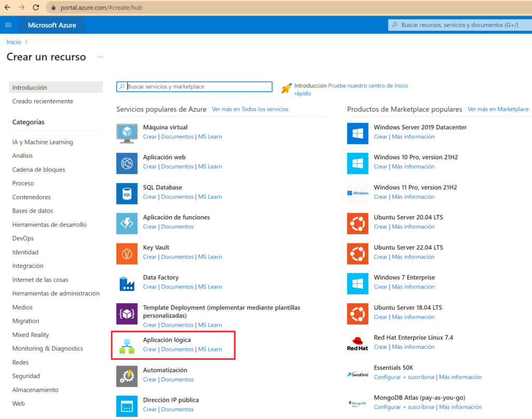This screenshot has height=419, width=532.
Task: Click the Data Factory icon
Action: click(x=127, y=283)
